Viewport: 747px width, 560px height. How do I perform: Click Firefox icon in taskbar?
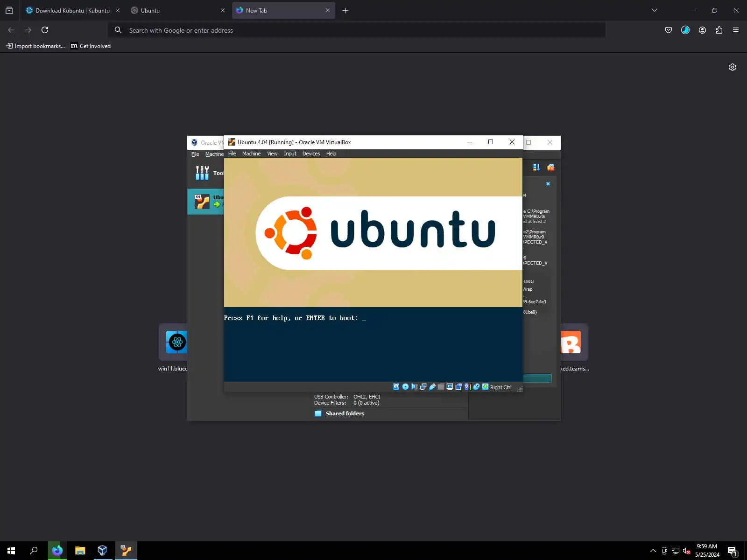click(57, 551)
